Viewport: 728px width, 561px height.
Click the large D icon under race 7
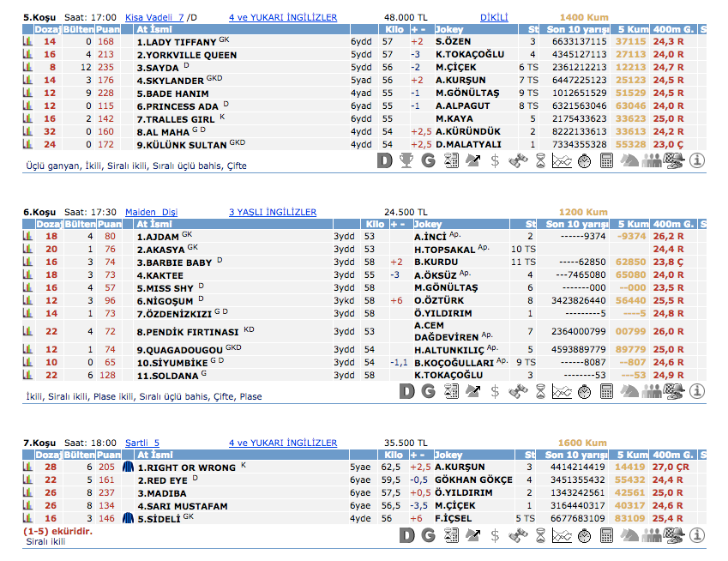[x=406, y=535]
